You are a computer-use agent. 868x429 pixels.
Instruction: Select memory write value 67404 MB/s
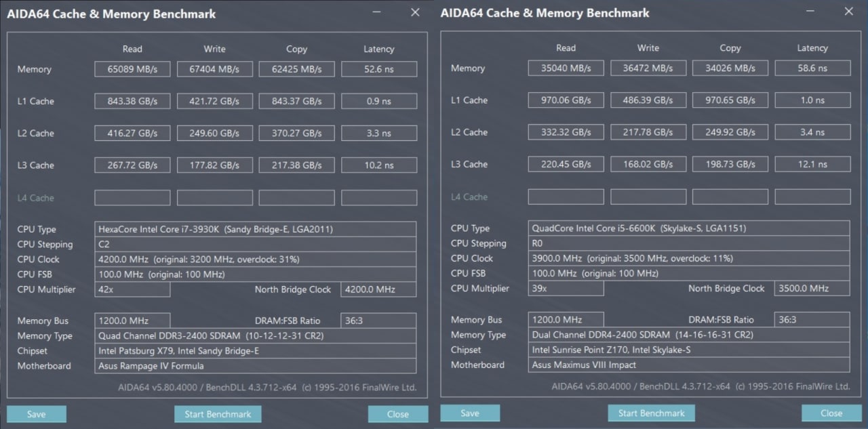pyautogui.click(x=214, y=69)
